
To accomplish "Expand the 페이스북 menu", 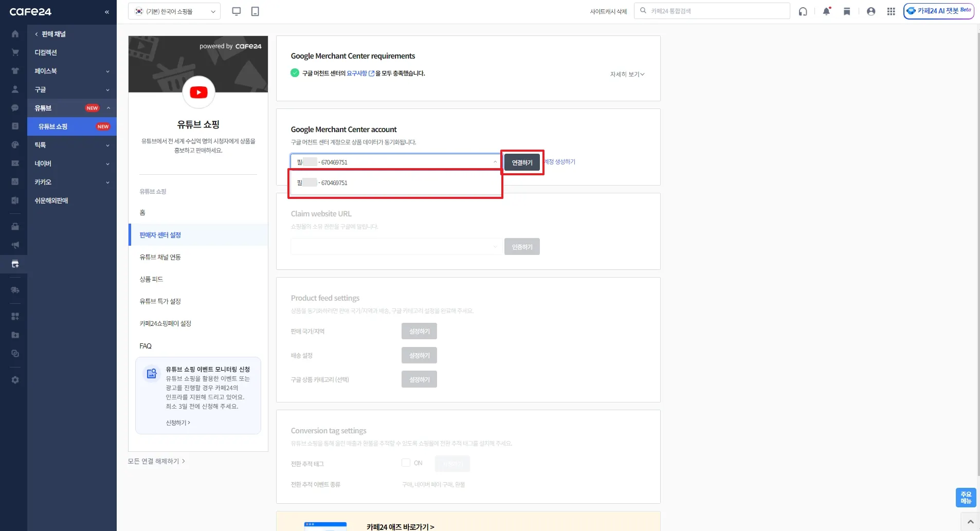I will [72, 71].
